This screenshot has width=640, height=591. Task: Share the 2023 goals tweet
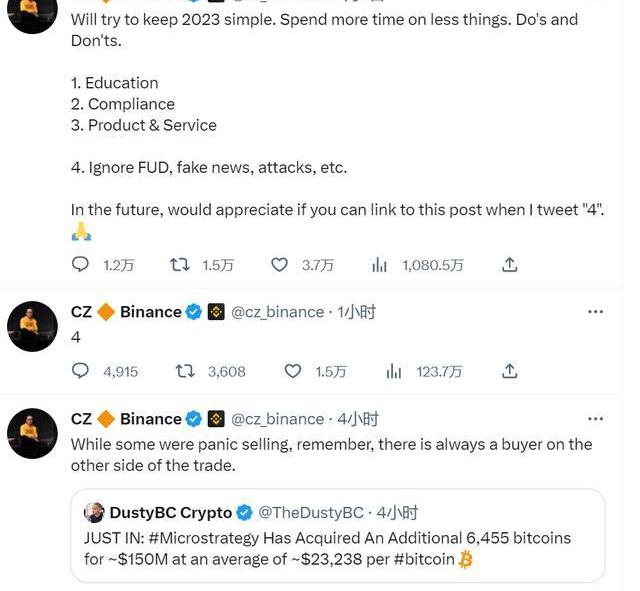tap(509, 265)
